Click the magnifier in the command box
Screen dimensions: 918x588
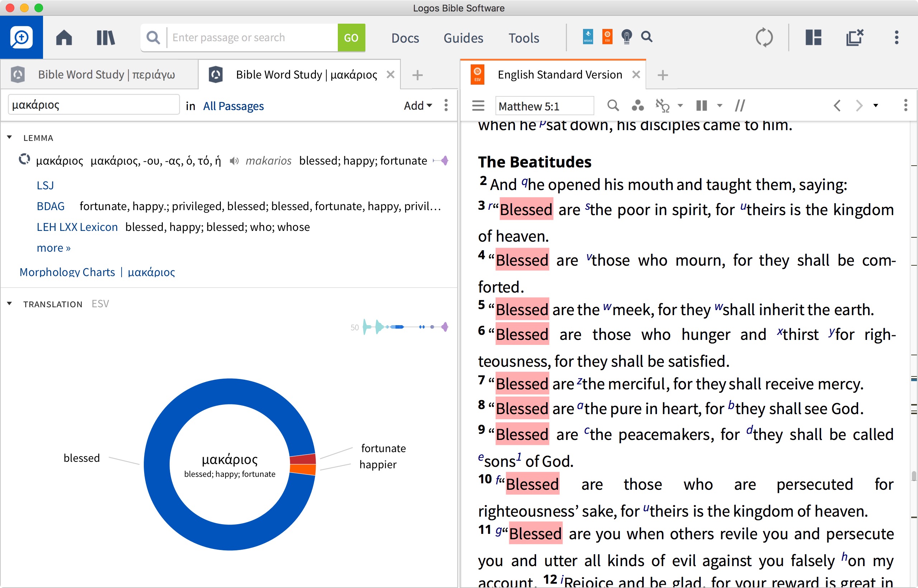click(153, 37)
